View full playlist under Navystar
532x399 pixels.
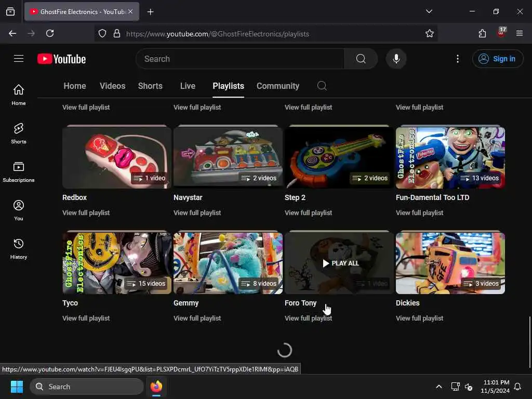point(197,212)
